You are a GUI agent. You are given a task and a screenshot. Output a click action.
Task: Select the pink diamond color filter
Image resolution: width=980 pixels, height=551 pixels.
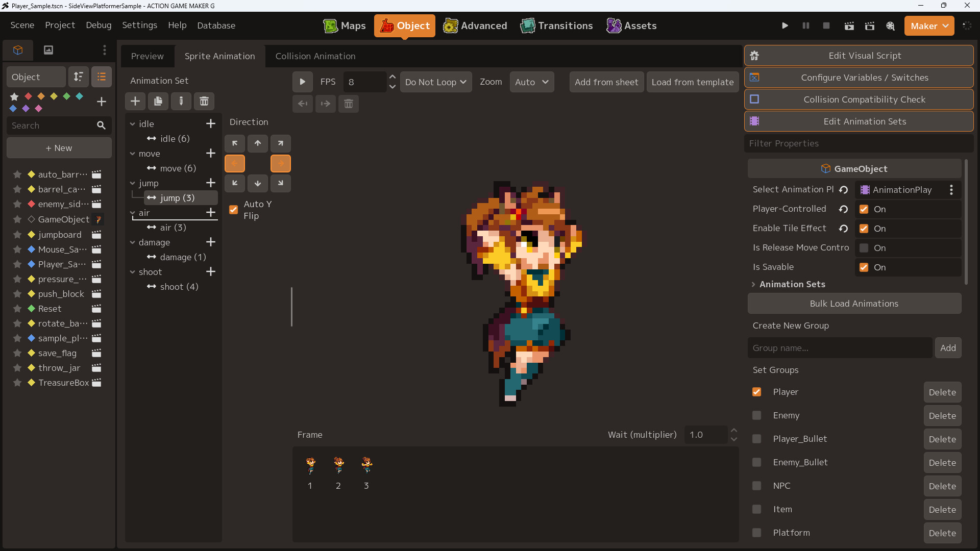[x=39, y=108]
